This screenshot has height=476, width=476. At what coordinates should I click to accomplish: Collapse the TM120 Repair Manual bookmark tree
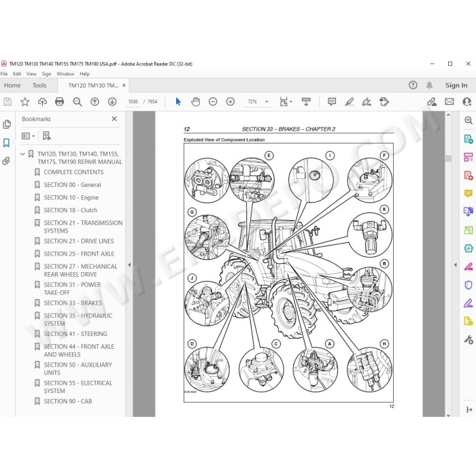pos(22,154)
